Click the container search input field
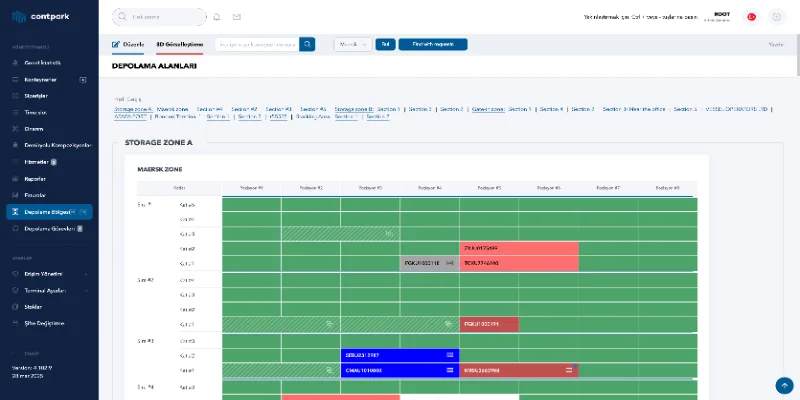This screenshot has height=400, width=800. click(256, 44)
